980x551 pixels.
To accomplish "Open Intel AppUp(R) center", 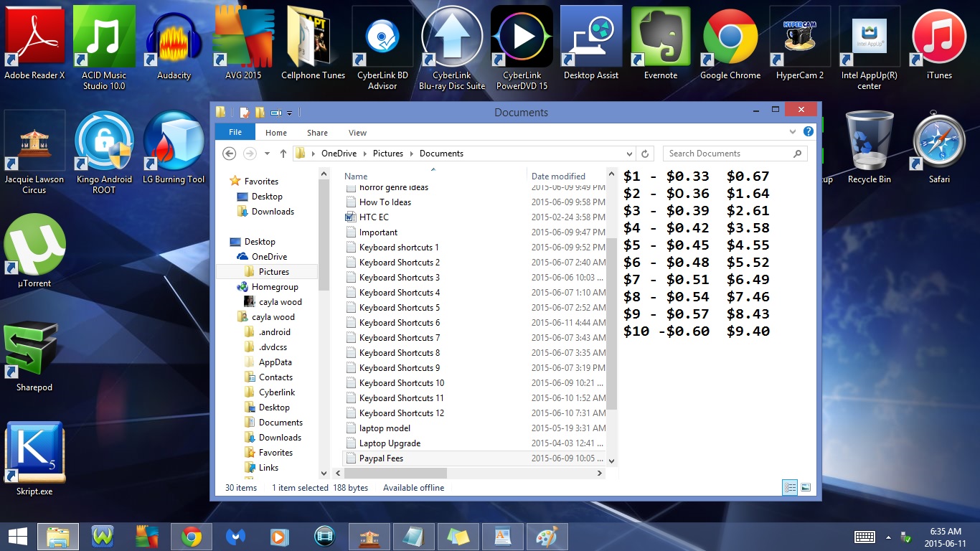I will [x=870, y=48].
